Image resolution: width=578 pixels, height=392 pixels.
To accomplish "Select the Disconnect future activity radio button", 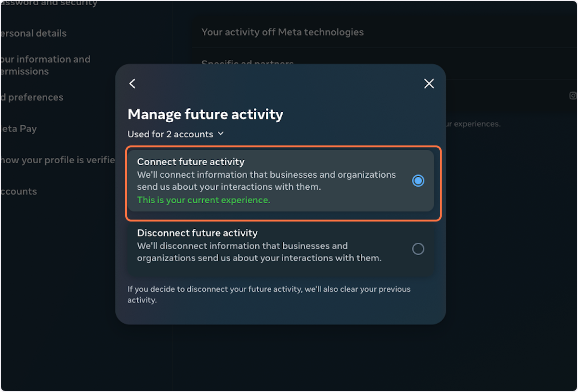I will [418, 249].
